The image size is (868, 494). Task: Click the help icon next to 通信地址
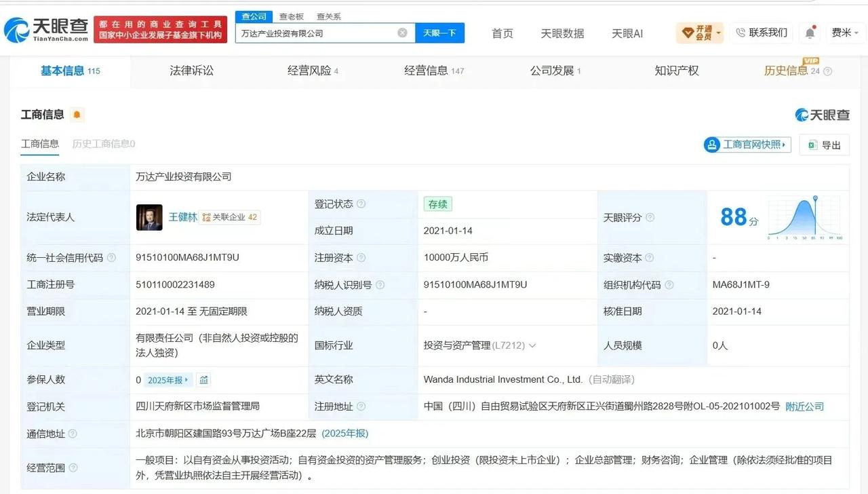click(x=73, y=434)
